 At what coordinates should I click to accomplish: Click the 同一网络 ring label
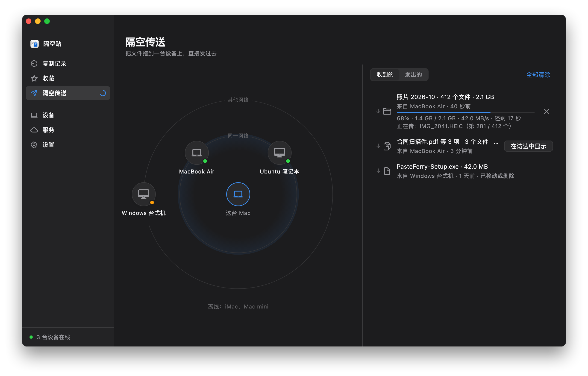tap(238, 136)
